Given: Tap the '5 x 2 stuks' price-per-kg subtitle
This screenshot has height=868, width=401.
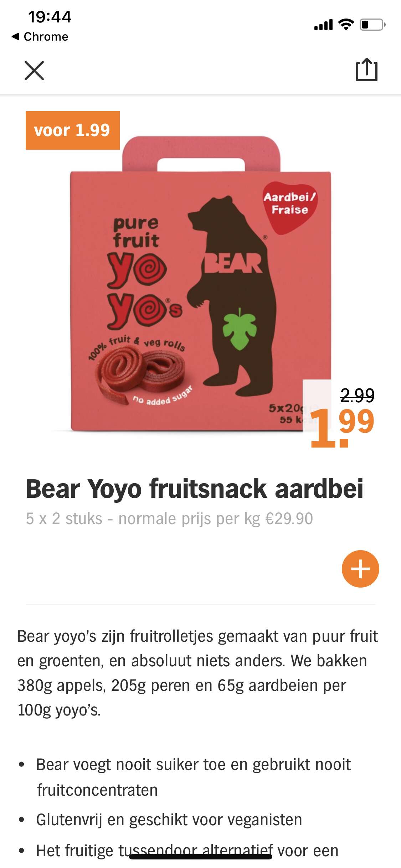Looking at the screenshot, I should point(169,518).
